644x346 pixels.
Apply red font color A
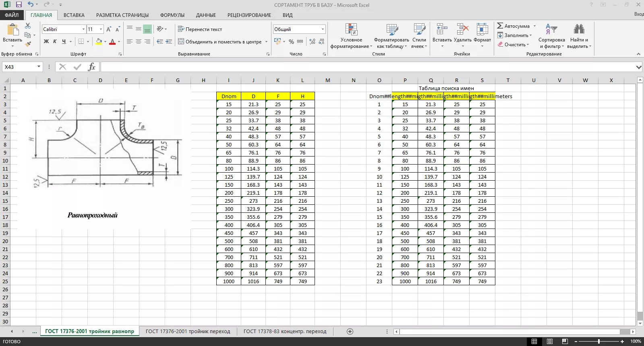112,41
